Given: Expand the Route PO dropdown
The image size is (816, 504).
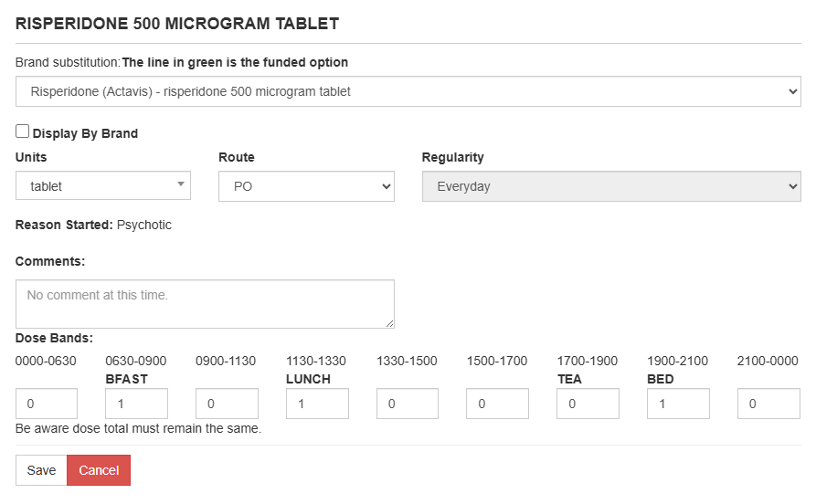Looking at the screenshot, I should pos(306,186).
